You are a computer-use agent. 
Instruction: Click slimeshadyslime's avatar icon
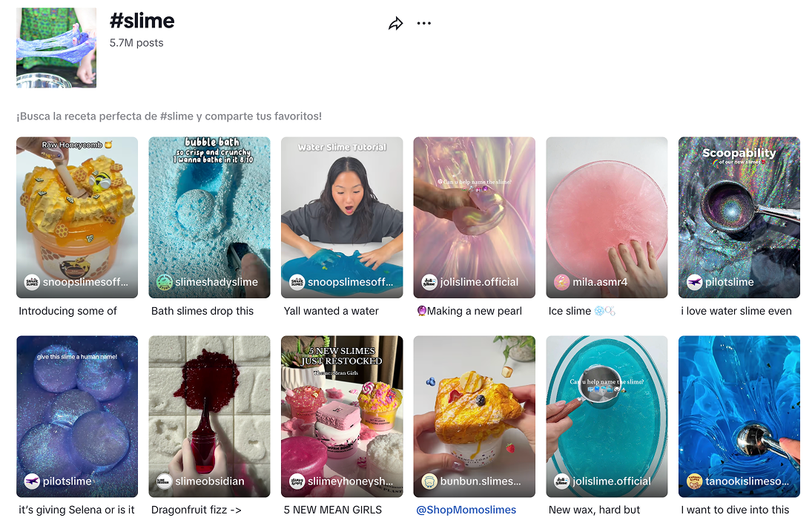tap(164, 282)
